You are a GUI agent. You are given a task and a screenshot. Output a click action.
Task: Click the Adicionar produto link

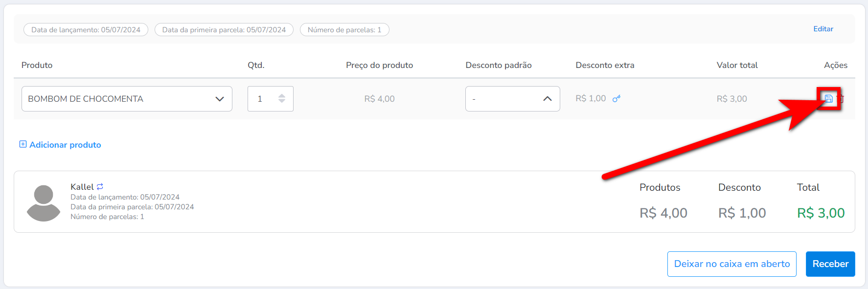pos(65,145)
